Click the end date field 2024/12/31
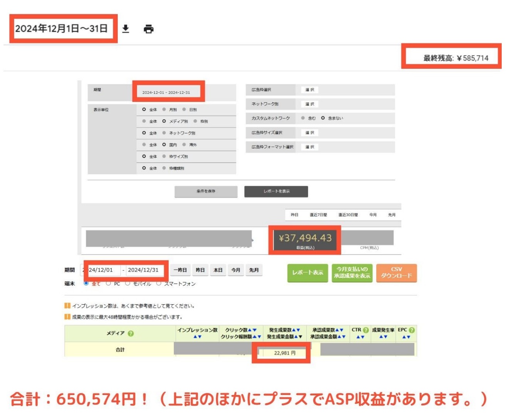Image resolution: width=514 pixels, height=420 pixels. [143, 270]
